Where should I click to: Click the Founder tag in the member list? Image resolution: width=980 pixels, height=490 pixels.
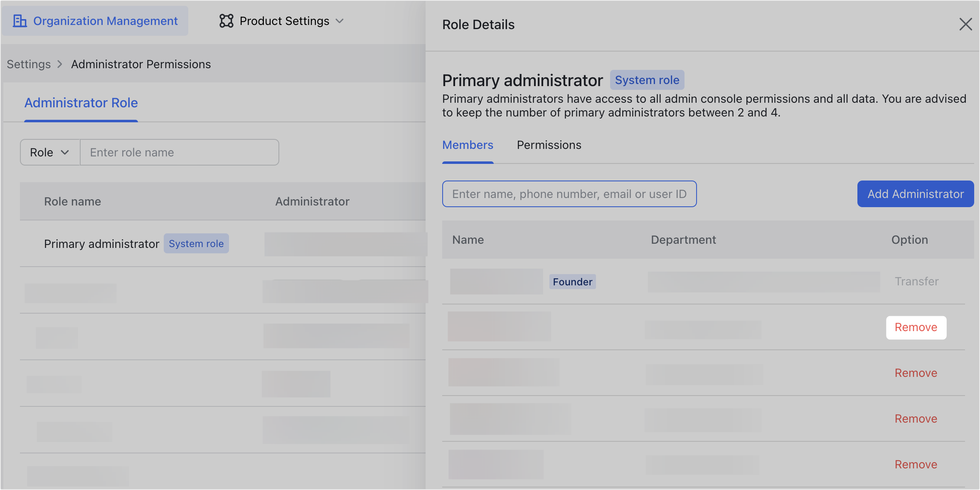coord(572,282)
